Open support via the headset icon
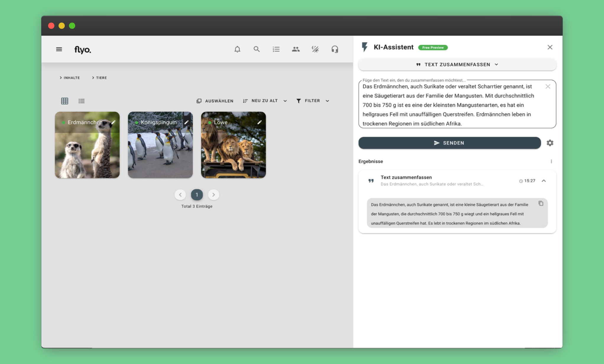Image resolution: width=604 pixels, height=364 pixels. pyautogui.click(x=335, y=49)
